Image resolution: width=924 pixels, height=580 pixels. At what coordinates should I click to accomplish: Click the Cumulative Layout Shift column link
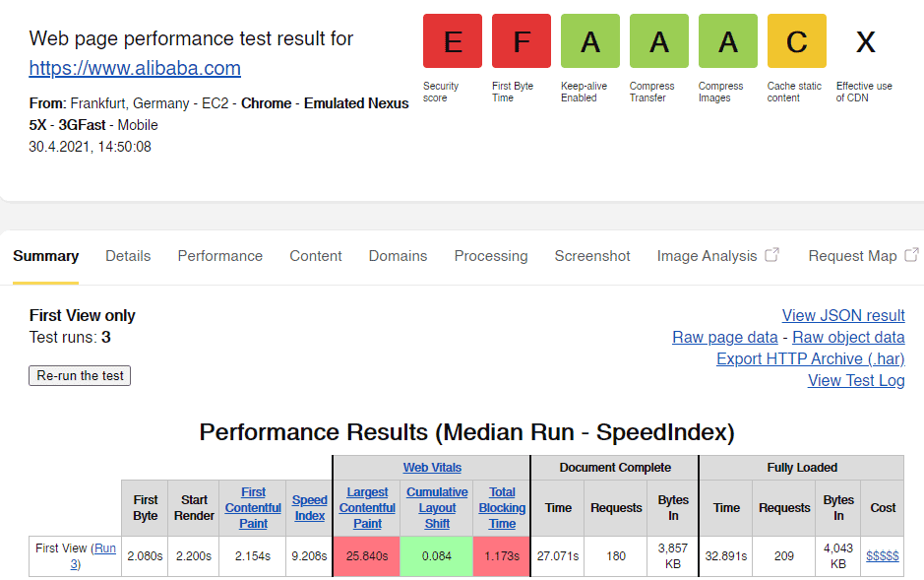[x=437, y=507]
